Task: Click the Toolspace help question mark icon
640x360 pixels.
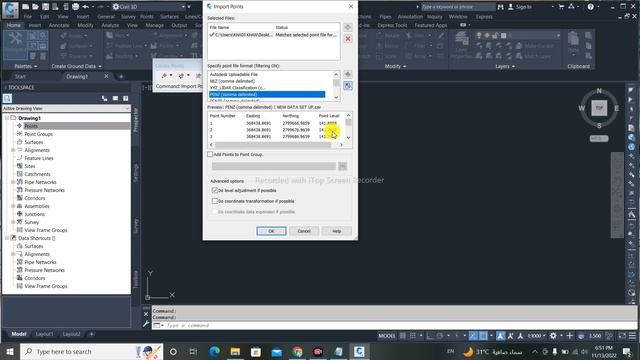Action: [x=126, y=98]
